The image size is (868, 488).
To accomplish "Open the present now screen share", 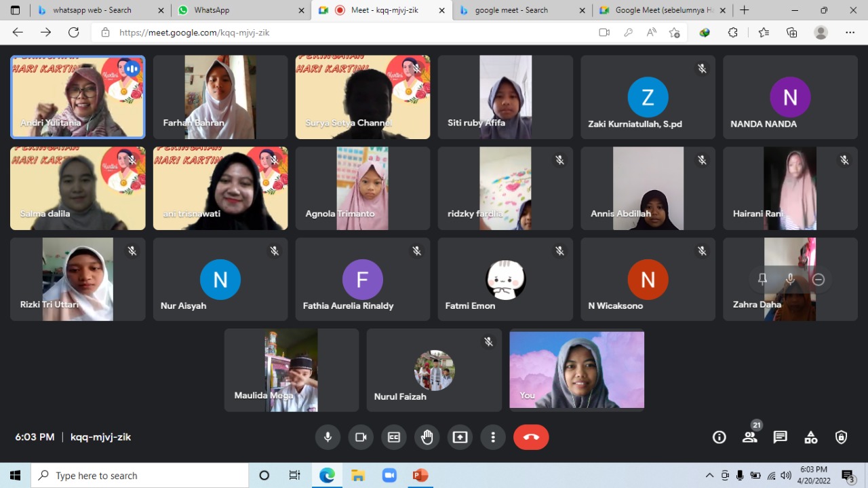I will coord(460,437).
